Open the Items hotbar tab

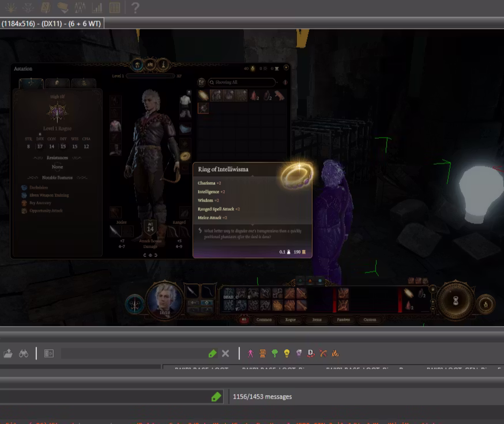coord(317,320)
